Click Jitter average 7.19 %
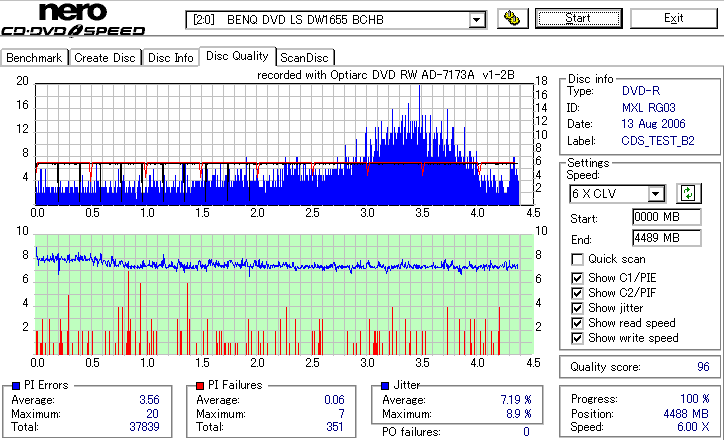The height and width of the screenshot is (441, 724). click(516, 400)
